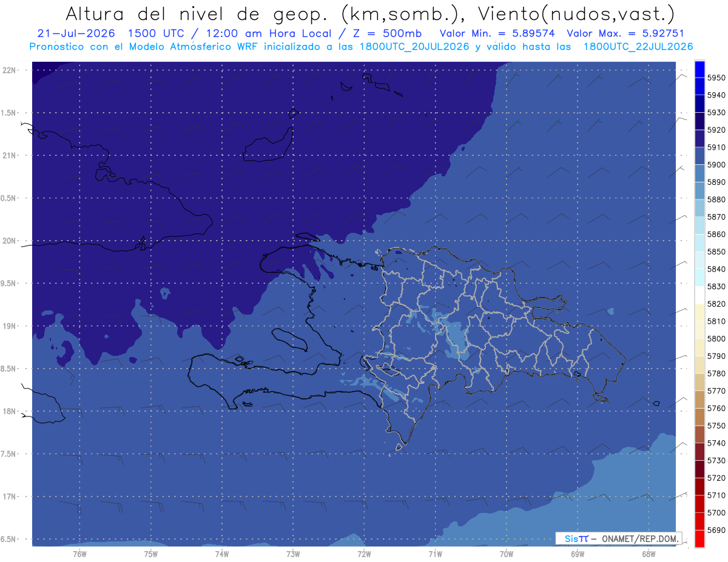Select the "73W" longitude label
This screenshot has height=562, width=728.
tap(293, 554)
